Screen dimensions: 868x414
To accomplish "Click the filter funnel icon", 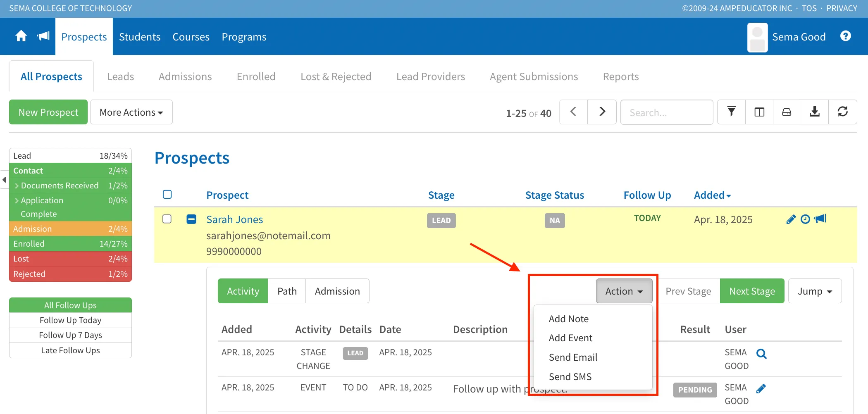I will coord(731,112).
